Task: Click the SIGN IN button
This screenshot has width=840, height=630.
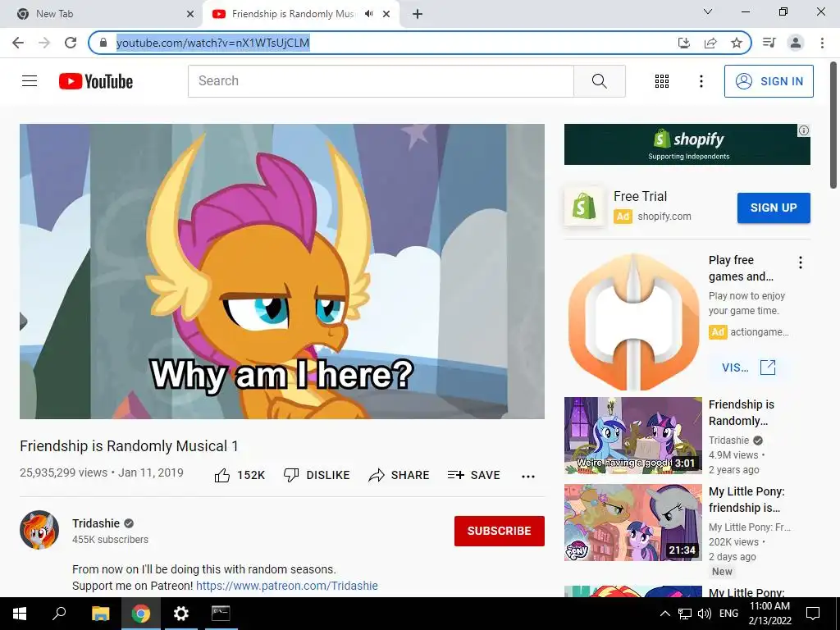Action: [769, 81]
